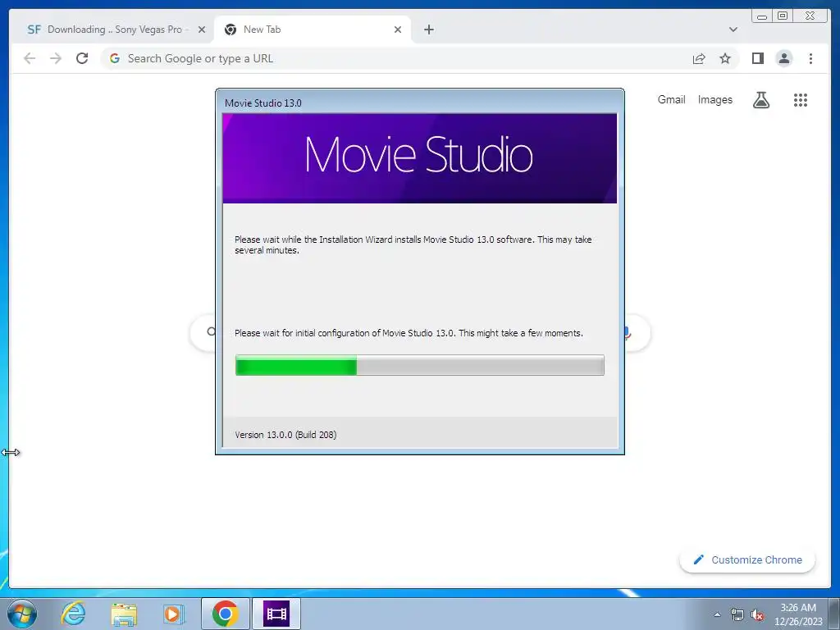Go back to the previous page
This screenshot has width=840, height=630.
(x=30, y=58)
